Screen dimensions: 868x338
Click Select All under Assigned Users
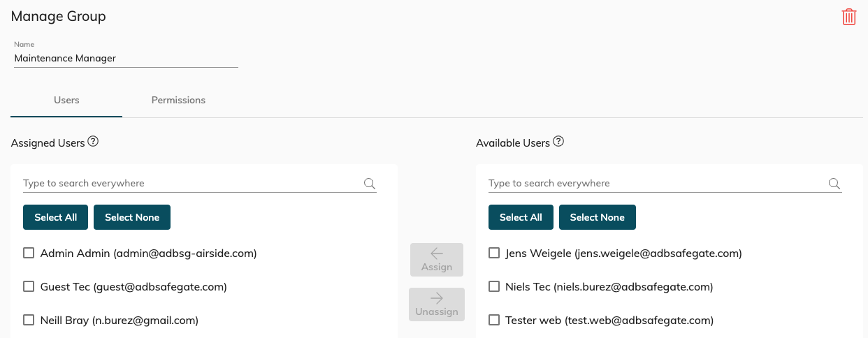[55, 217]
